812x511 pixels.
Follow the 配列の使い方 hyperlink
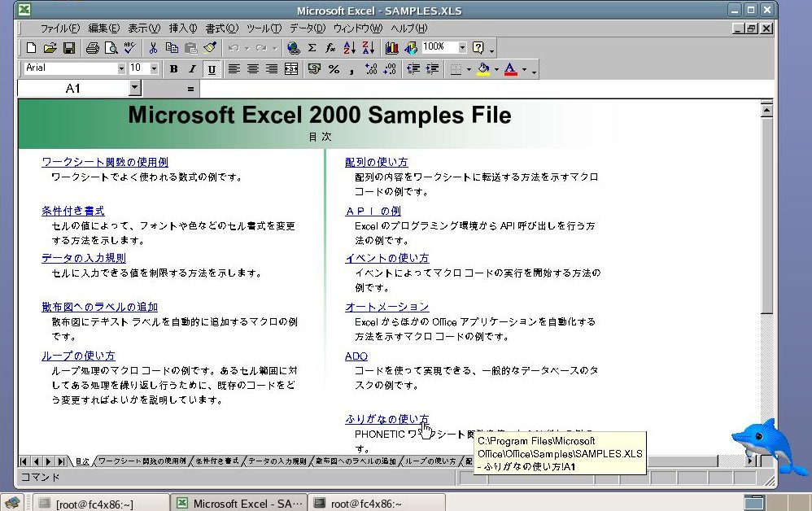coord(377,162)
